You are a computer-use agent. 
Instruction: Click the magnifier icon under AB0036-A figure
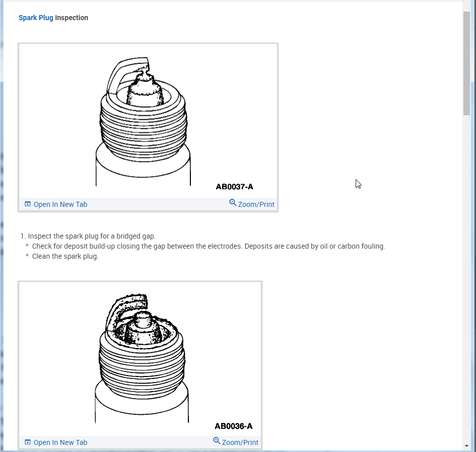pyautogui.click(x=217, y=441)
